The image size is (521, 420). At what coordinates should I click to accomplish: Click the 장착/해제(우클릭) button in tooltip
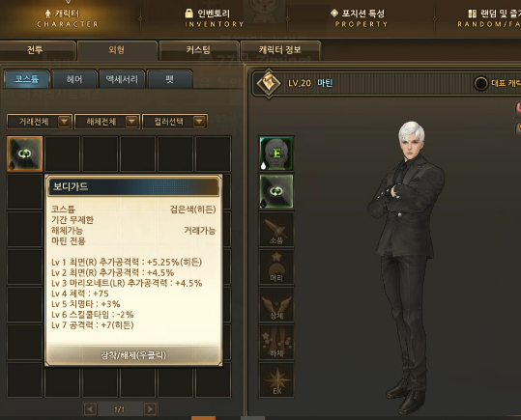tap(133, 355)
